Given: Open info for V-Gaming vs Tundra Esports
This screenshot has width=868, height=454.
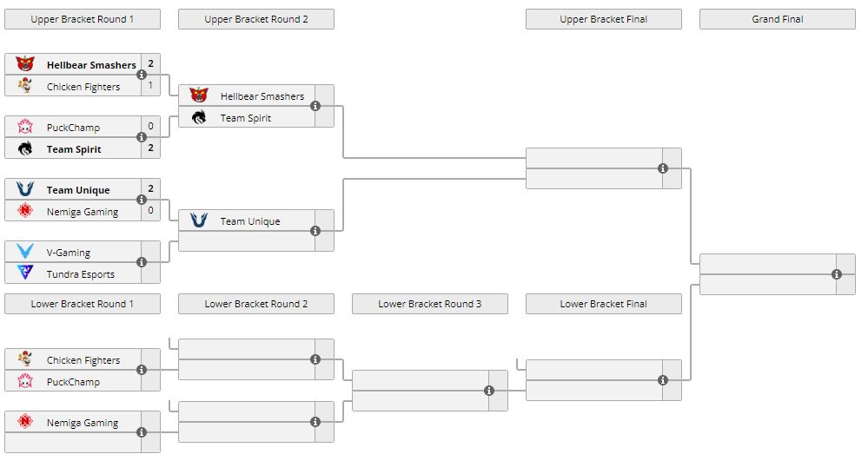Looking at the screenshot, I should click(x=142, y=262).
